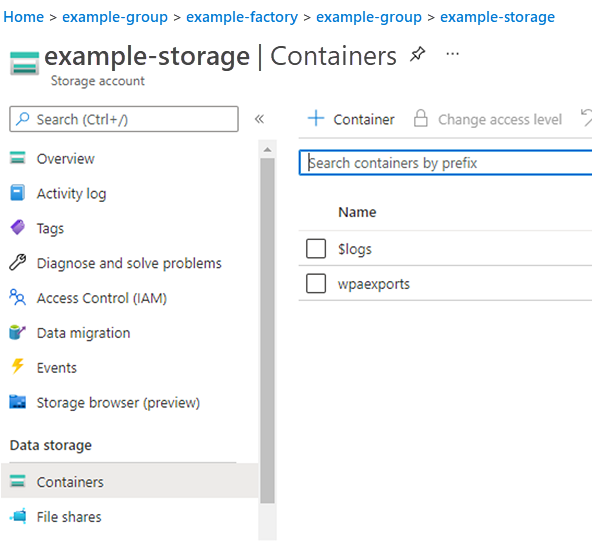
Task: Click the magnifier icon in sidebar search
Action: tap(22, 119)
